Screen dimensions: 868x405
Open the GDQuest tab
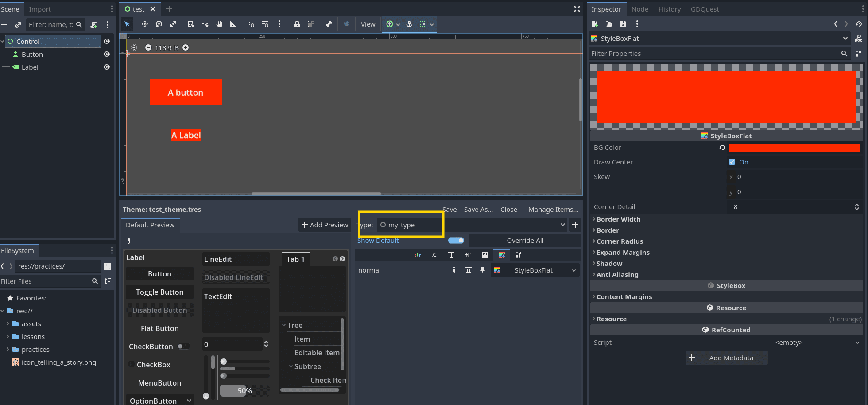705,9
